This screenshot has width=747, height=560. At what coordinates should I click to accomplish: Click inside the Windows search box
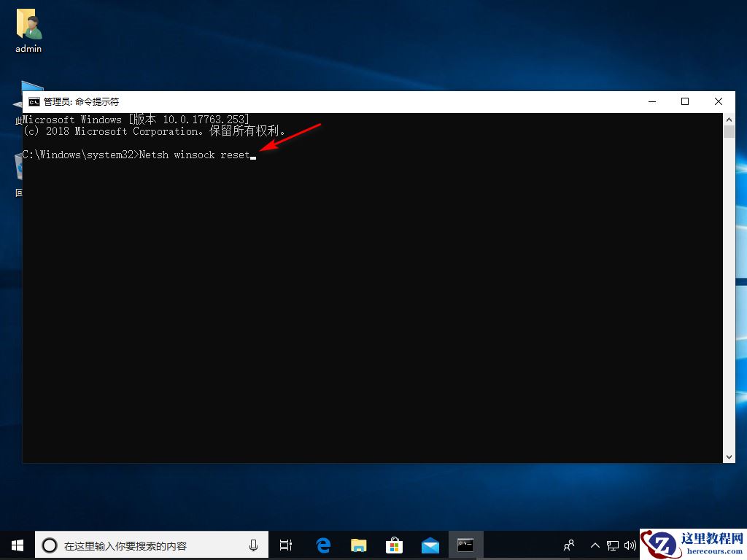(146, 545)
